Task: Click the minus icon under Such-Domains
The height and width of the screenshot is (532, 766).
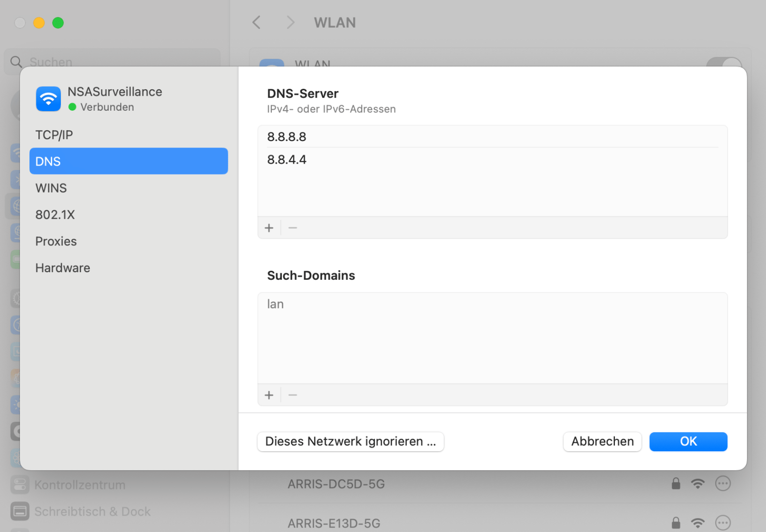Action: pos(293,394)
